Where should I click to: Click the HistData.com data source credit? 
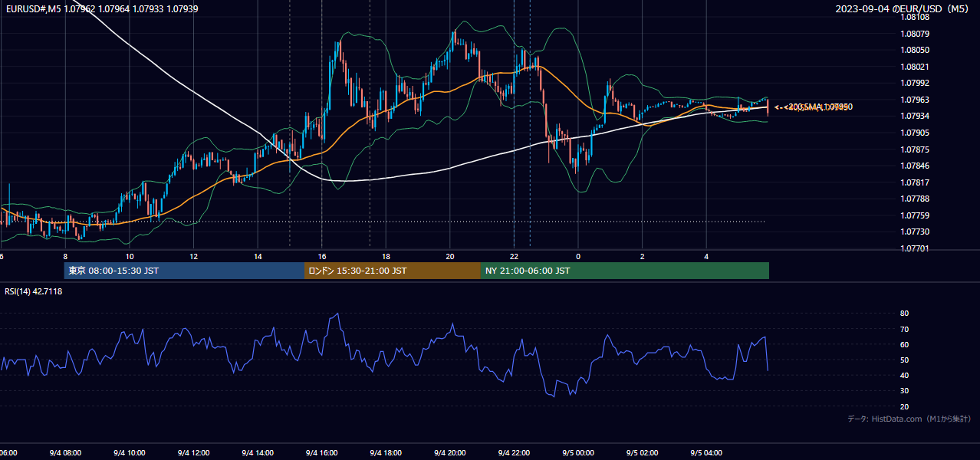pos(909,419)
